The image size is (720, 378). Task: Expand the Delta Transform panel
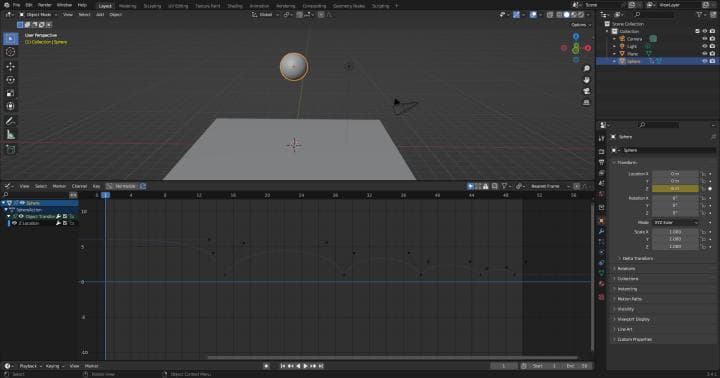pos(635,259)
